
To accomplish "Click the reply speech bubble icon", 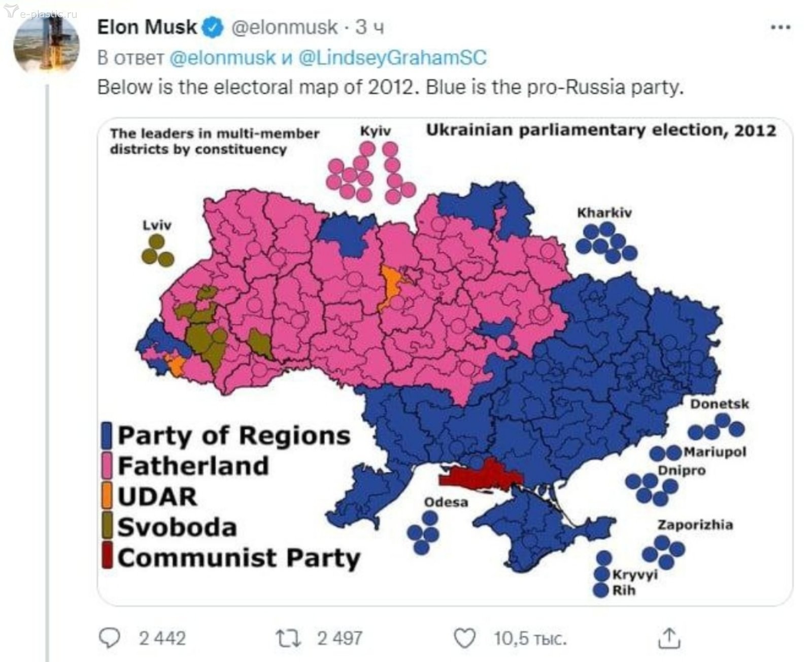I will (109, 638).
